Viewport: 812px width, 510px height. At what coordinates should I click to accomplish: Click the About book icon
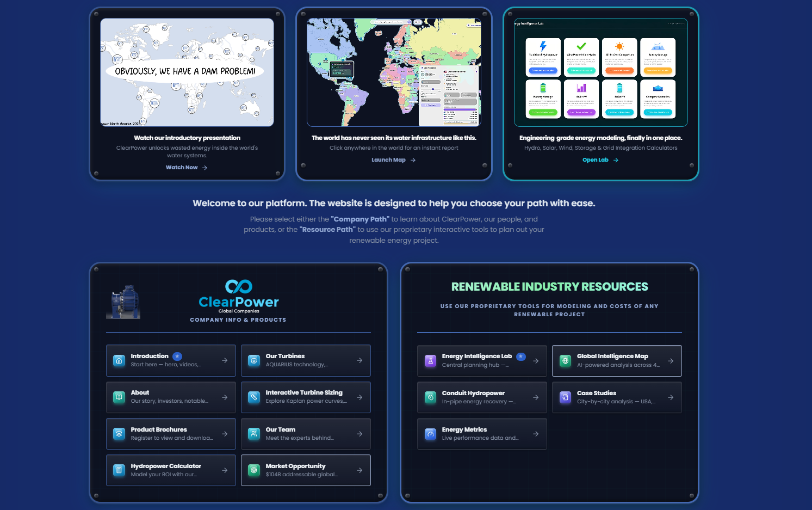click(x=119, y=397)
